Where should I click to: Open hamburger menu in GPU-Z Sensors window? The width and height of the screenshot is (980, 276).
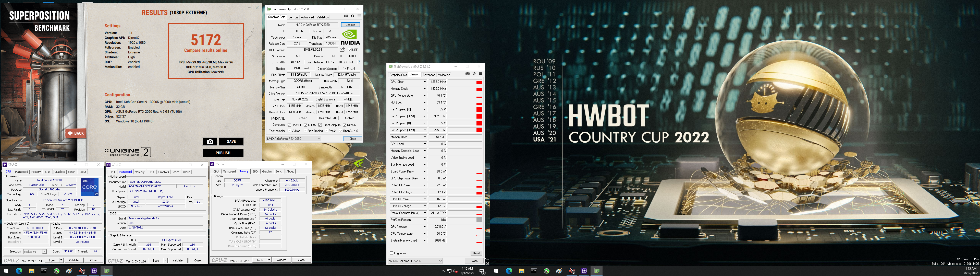pos(481,74)
